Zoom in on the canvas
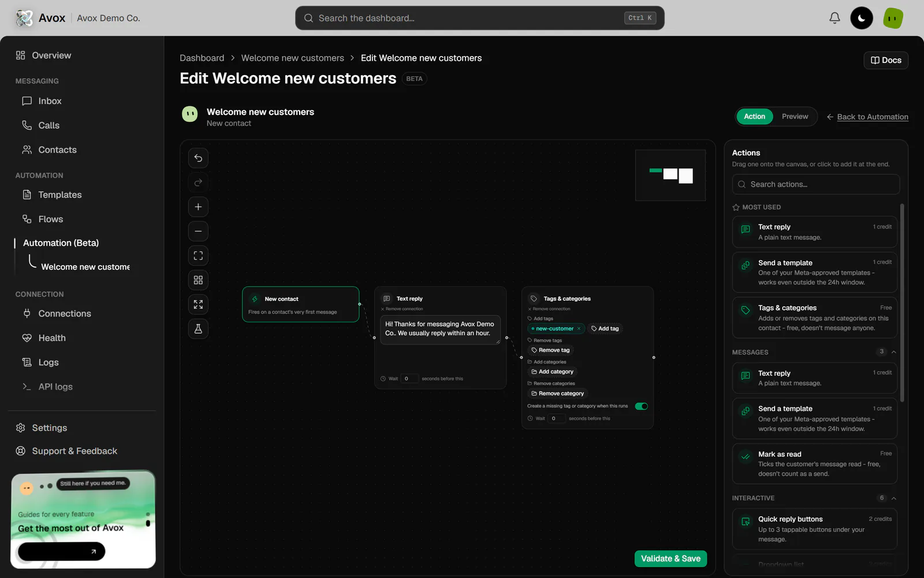This screenshot has height=578, width=924. [198, 207]
